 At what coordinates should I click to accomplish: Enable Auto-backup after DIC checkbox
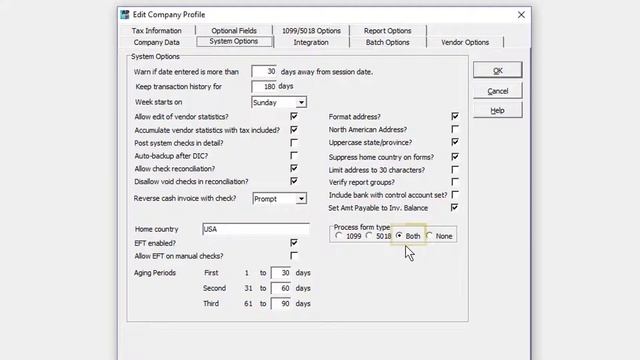(294, 156)
